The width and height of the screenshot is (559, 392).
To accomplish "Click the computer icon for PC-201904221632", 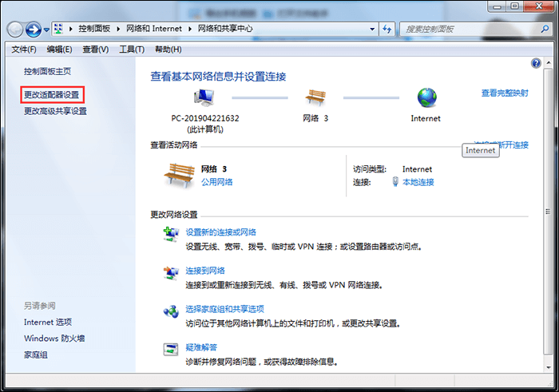I will pos(204,97).
